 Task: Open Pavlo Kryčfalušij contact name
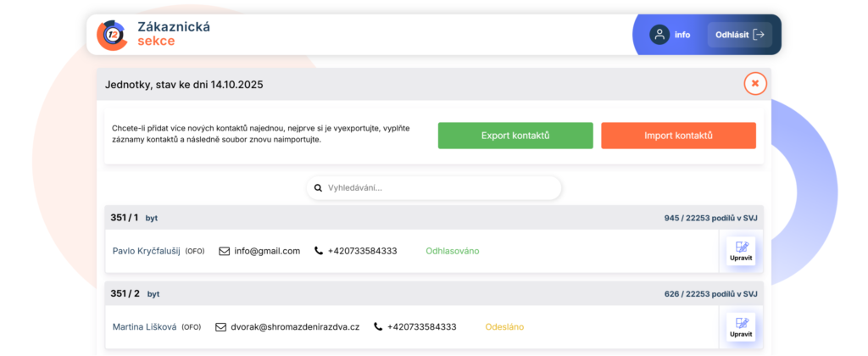pyautogui.click(x=147, y=251)
